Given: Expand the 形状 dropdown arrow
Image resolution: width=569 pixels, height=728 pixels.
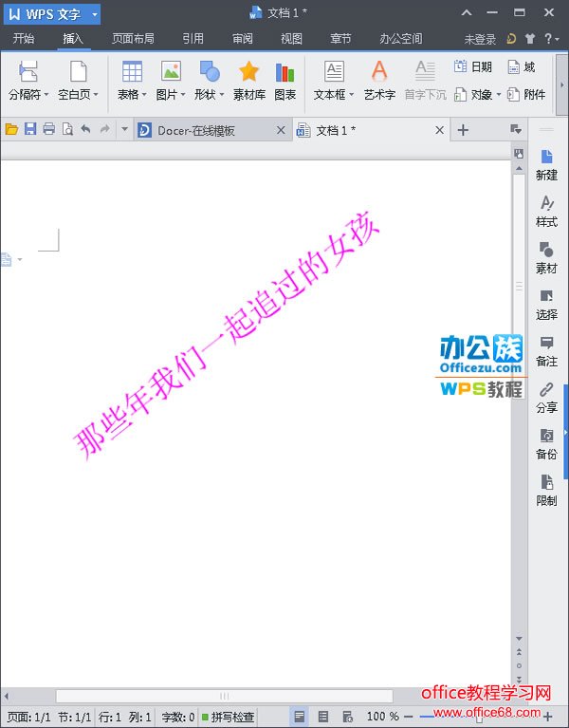Looking at the screenshot, I should (x=222, y=95).
